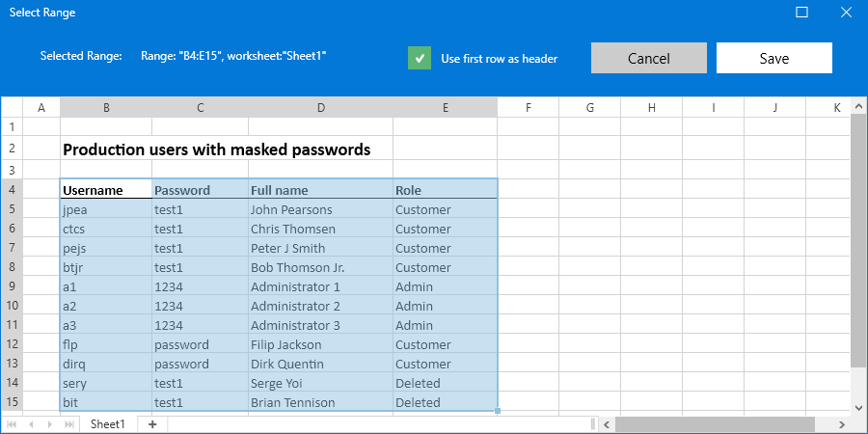Save the selected range
868x434 pixels.
click(773, 58)
